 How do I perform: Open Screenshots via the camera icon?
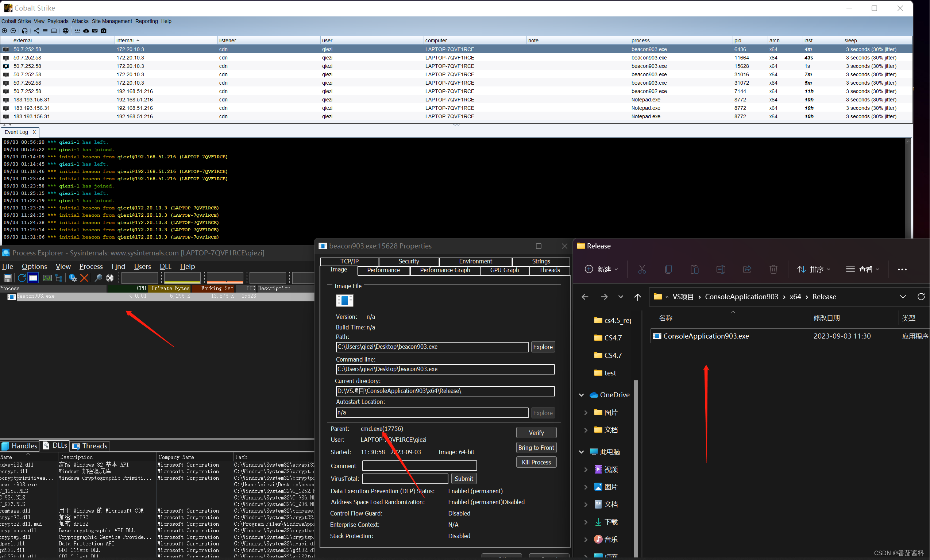point(104,31)
